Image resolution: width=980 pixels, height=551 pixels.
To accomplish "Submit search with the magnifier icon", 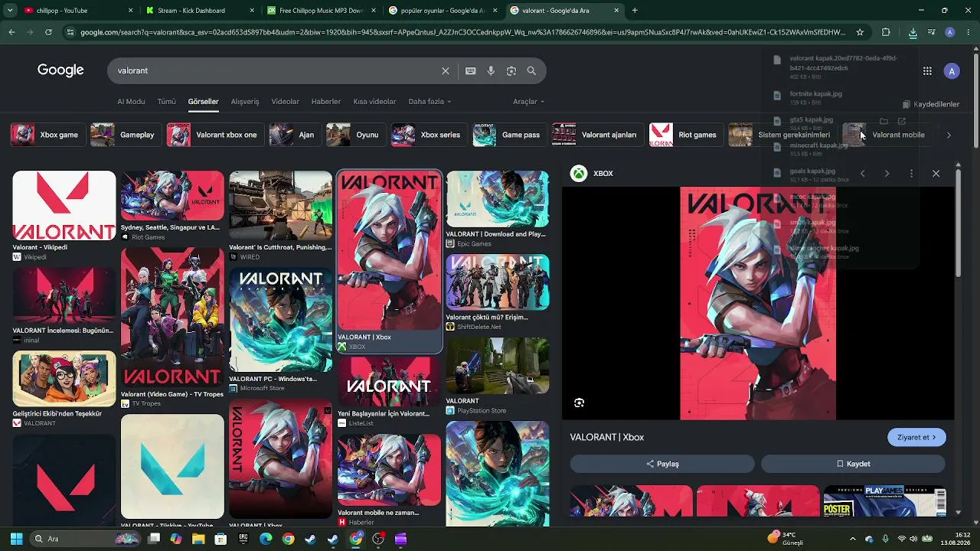I will click(x=531, y=70).
